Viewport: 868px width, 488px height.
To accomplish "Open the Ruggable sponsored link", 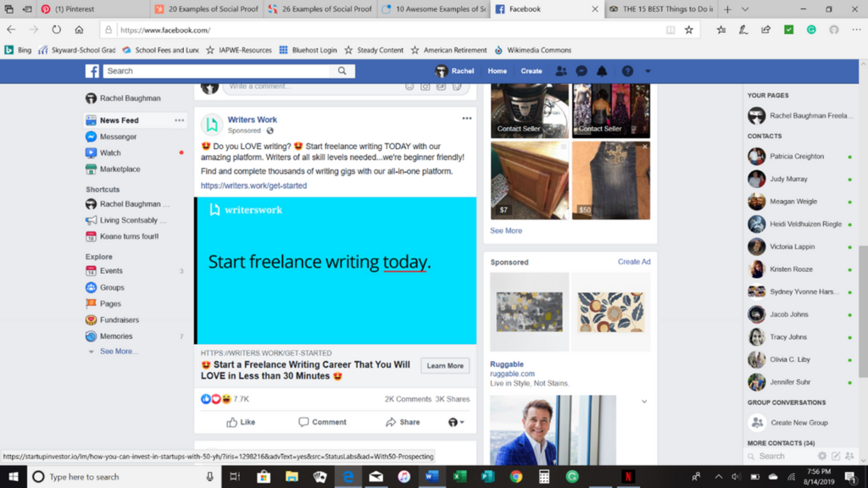I will (x=507, y=364).
